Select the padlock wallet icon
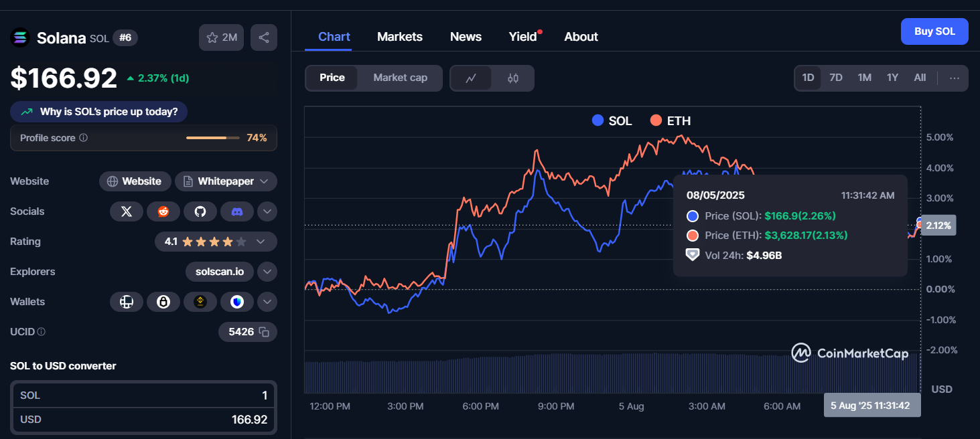The image size is (980, 439). [x=163, y=302]
